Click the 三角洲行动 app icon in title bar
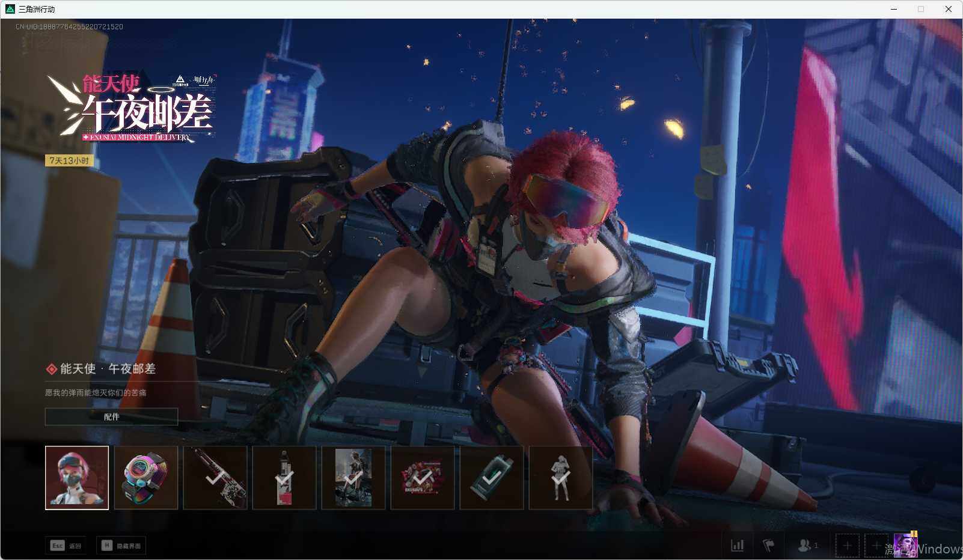The height and width of the screenshot is (560, 963). click(10, 9)
